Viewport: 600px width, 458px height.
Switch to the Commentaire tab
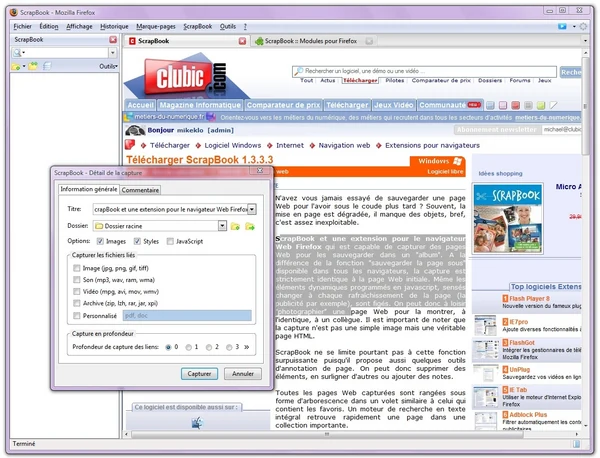pyautogui.click(x=140, y=190)
